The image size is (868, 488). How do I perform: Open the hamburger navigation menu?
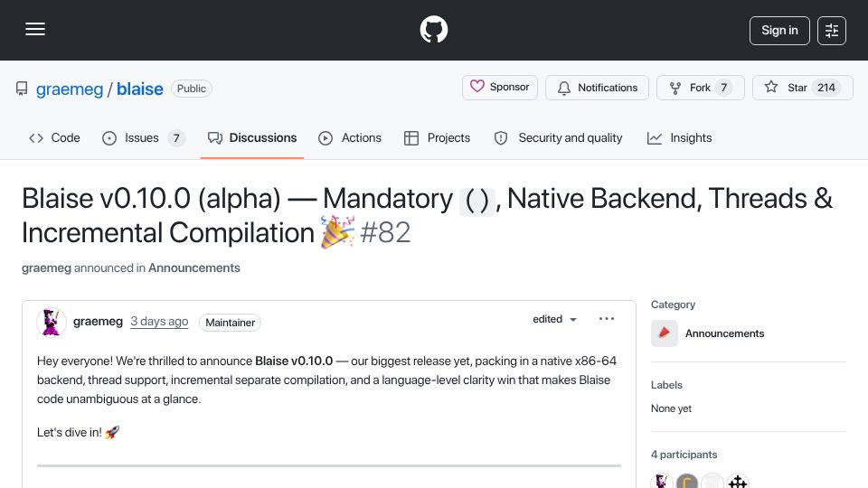(35, 29)
